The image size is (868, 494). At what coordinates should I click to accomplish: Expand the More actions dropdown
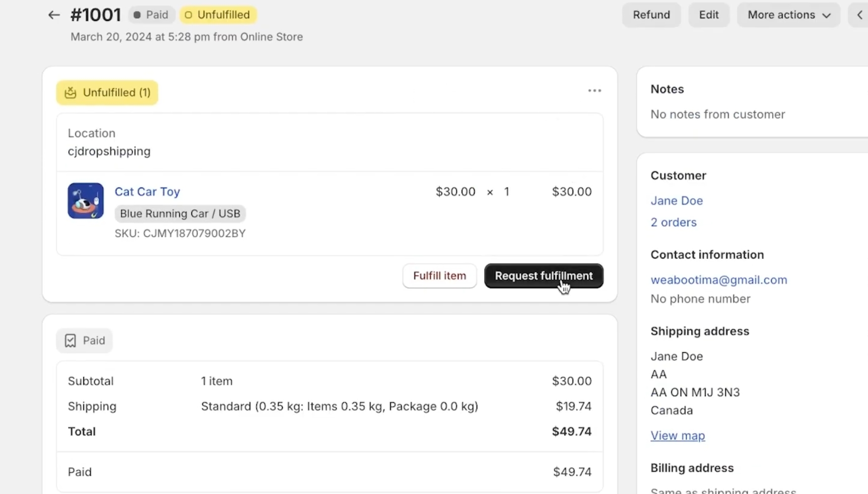tap(788, 15)
